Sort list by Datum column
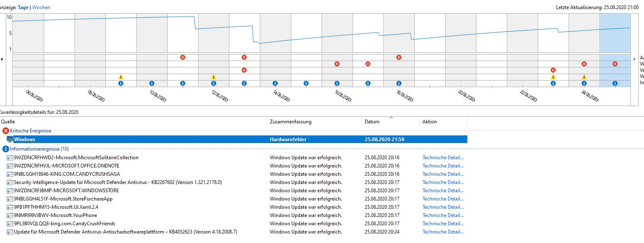 (x=391, y=122)
